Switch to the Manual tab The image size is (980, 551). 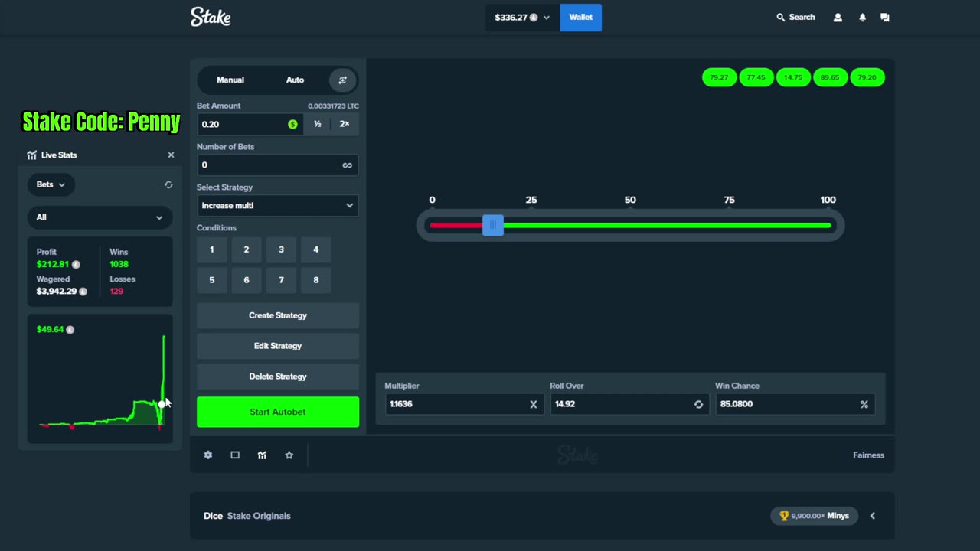point(230,80)
